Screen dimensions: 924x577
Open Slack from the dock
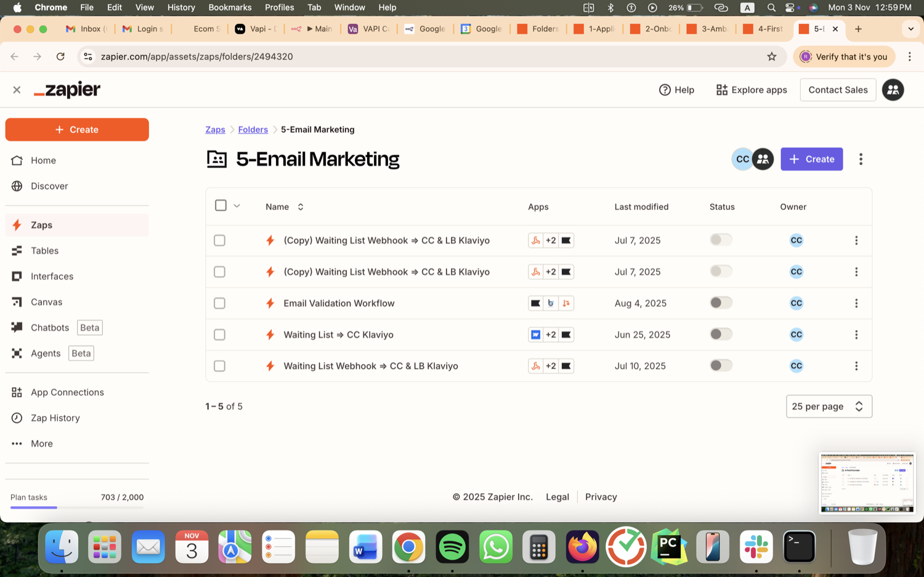click(756, 547)
